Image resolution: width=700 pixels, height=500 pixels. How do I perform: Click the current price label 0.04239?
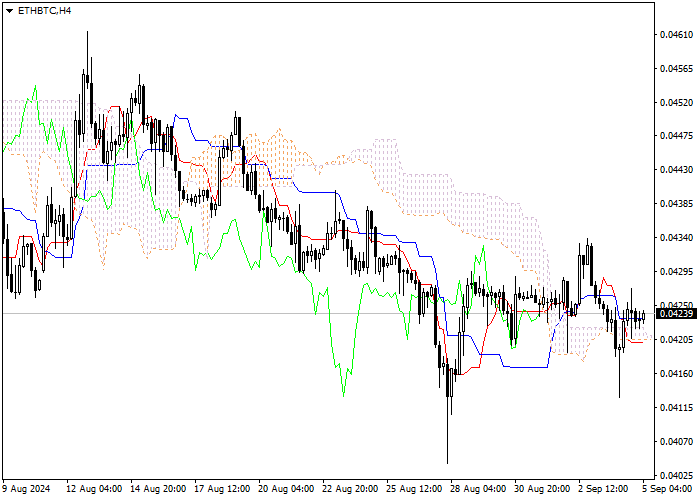point(677,314)
